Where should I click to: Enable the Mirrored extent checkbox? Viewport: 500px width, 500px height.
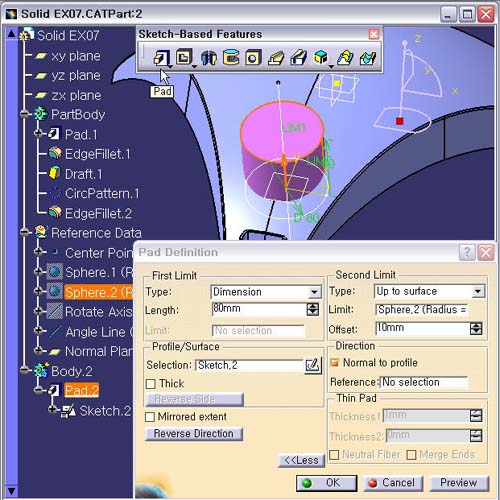pyautogui.click(x=150, y=417)
